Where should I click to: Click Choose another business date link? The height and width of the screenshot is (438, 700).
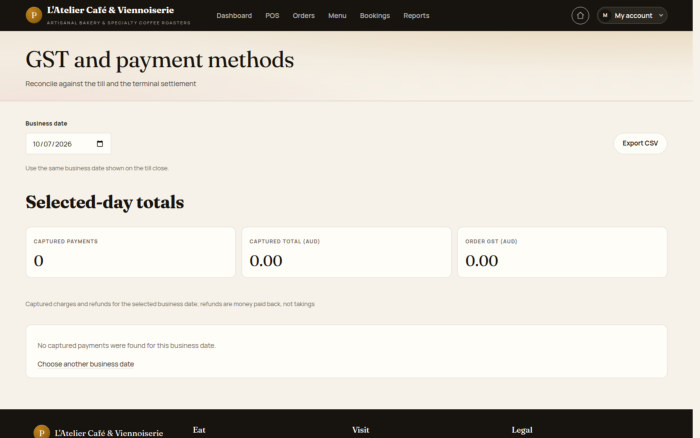86,364
